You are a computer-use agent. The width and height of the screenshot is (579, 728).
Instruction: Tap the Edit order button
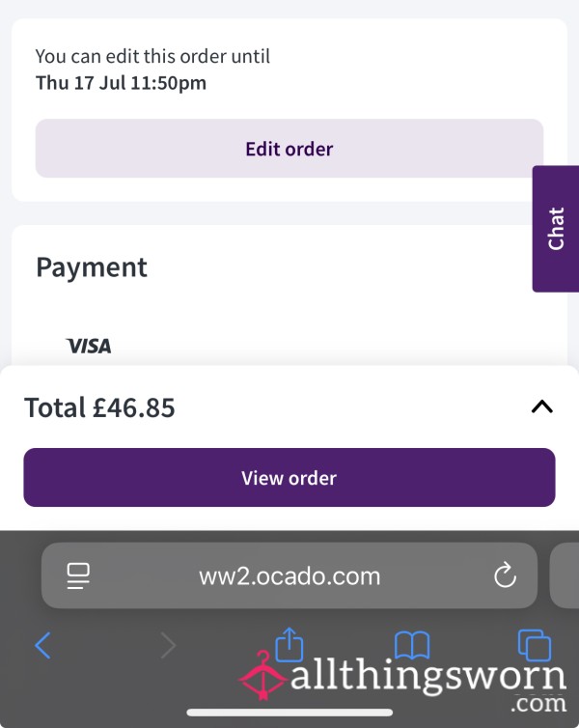289,149
